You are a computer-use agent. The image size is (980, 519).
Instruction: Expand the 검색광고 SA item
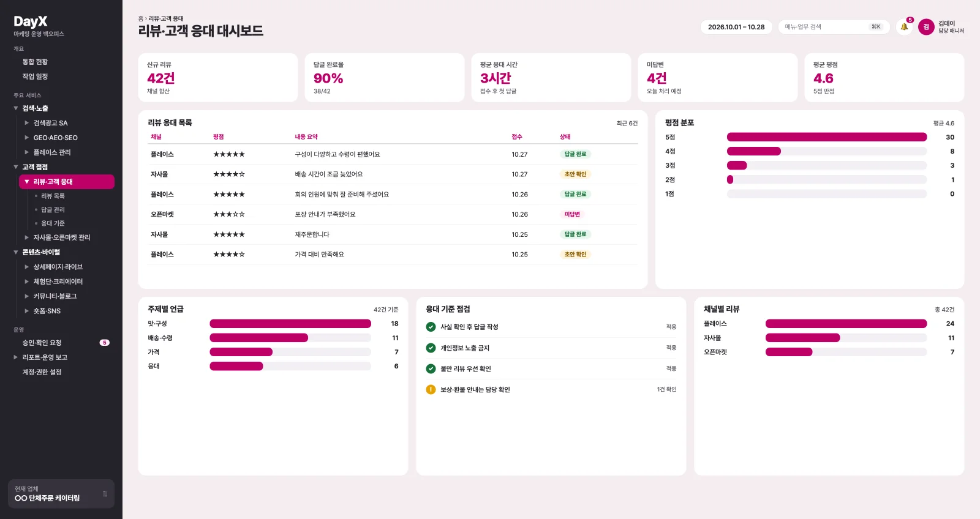click(x=27, y=123)
